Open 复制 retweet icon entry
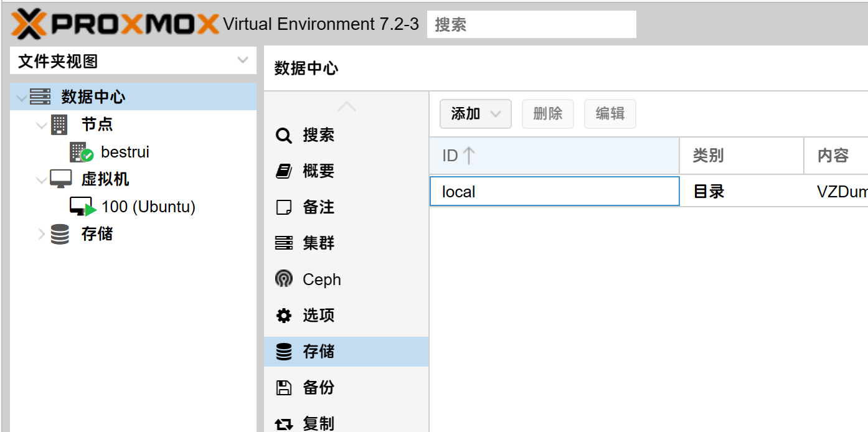This screenshot has height=432, width=868. coord(284,424)
